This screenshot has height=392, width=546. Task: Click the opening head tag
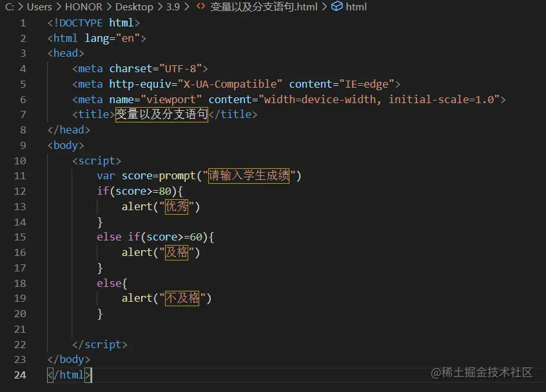click(66, 54)
